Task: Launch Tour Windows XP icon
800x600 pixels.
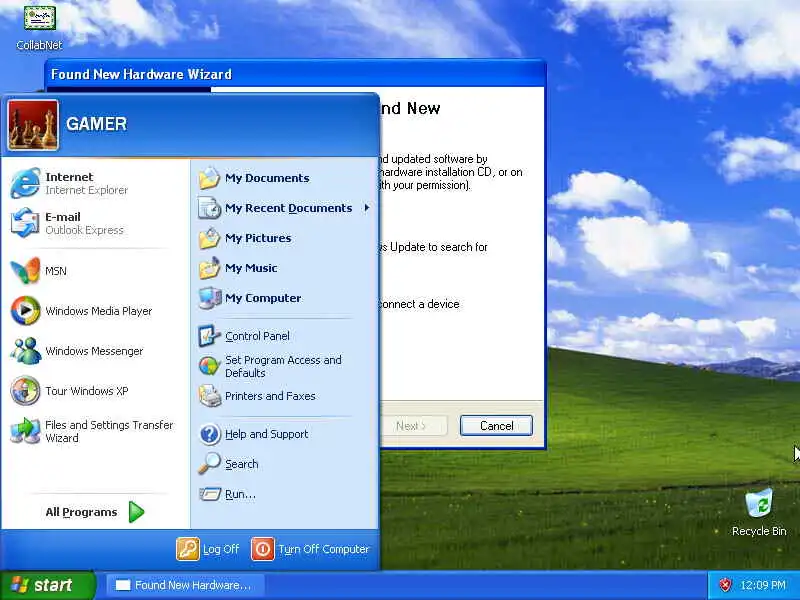Action: point(25,390)
